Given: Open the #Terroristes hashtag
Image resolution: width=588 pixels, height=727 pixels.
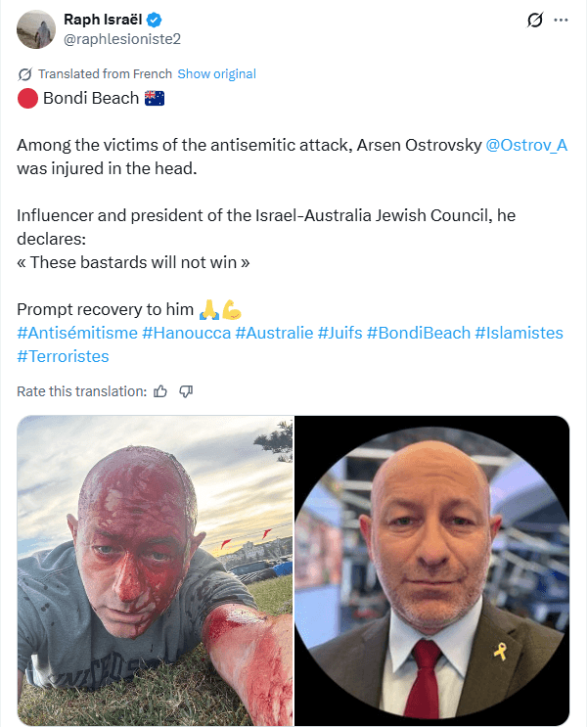Looking at the screenshot, I should (x=63, y=356).
